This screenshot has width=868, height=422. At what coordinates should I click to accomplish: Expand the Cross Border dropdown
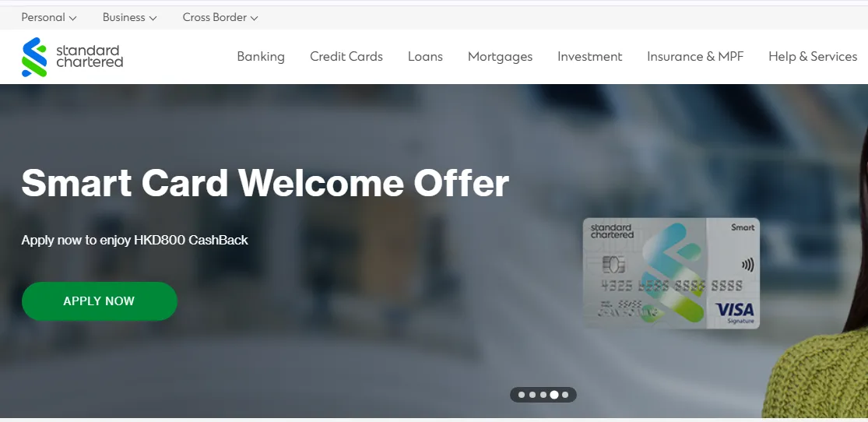click(x=220, y=18)
